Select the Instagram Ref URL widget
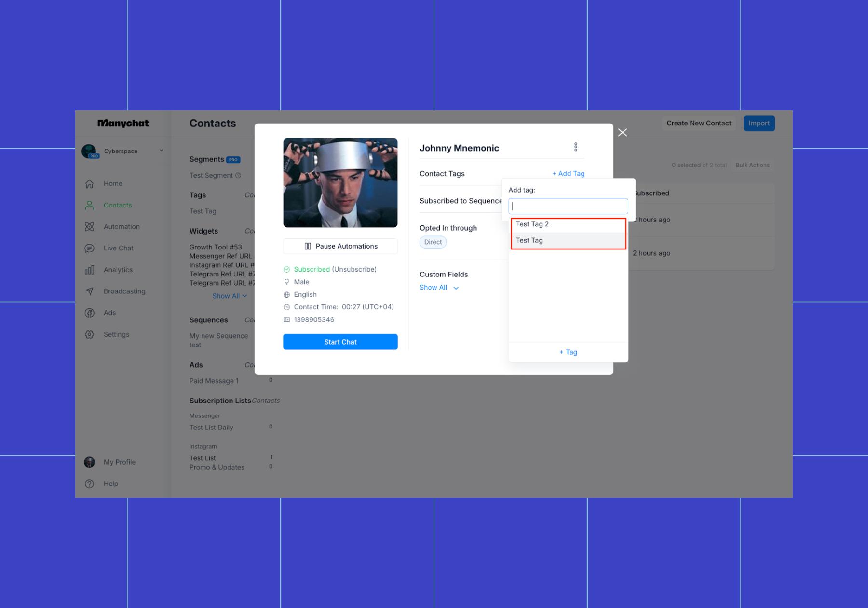 tap(222, 265)
